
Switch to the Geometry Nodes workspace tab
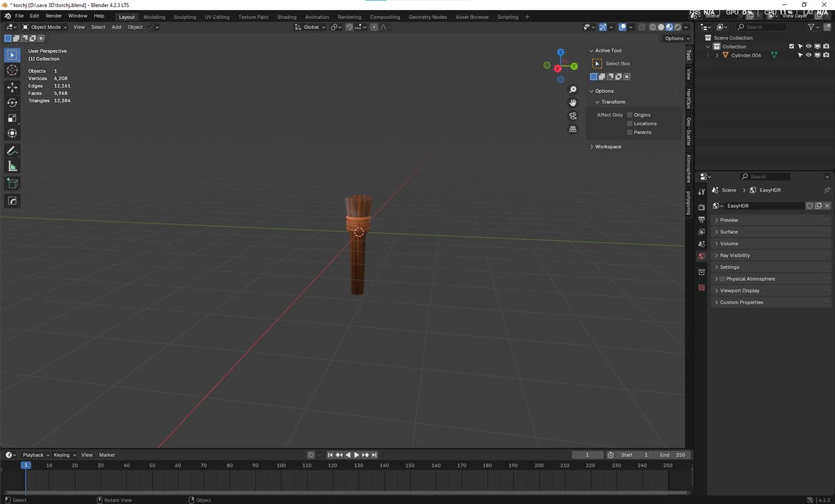click(428, 17)
